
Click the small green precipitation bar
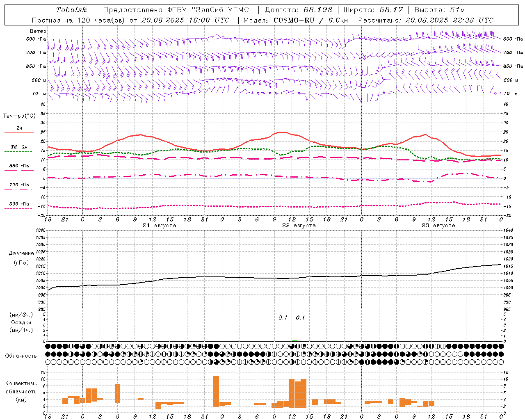tap(294, 340)
